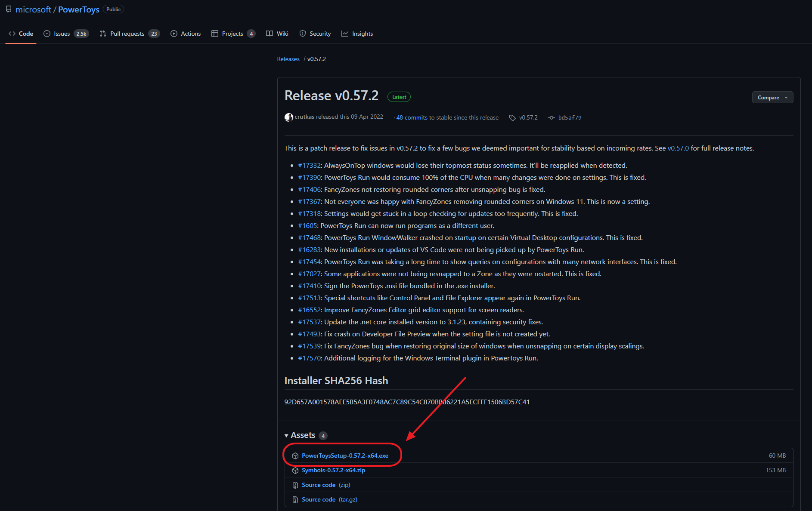The image size is (812, 511).
Task: Click the Installer SHA256 Hash heading
Action: tap(336, 381)
